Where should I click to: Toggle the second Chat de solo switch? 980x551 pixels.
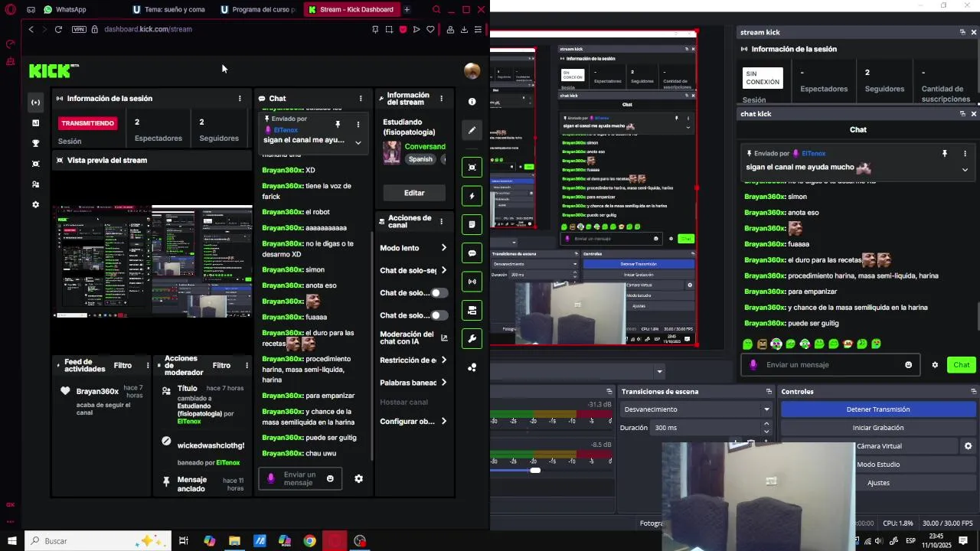click(439, 315)
